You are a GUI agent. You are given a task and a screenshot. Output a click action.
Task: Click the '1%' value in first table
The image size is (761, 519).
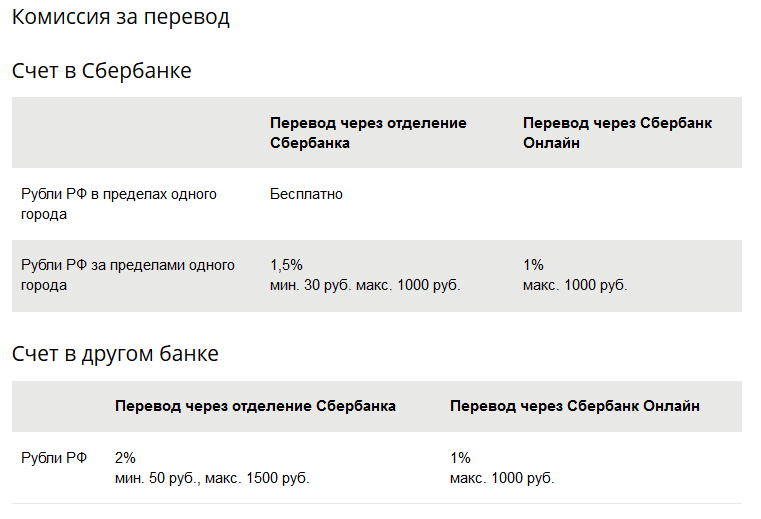click(x=533, y=265)
